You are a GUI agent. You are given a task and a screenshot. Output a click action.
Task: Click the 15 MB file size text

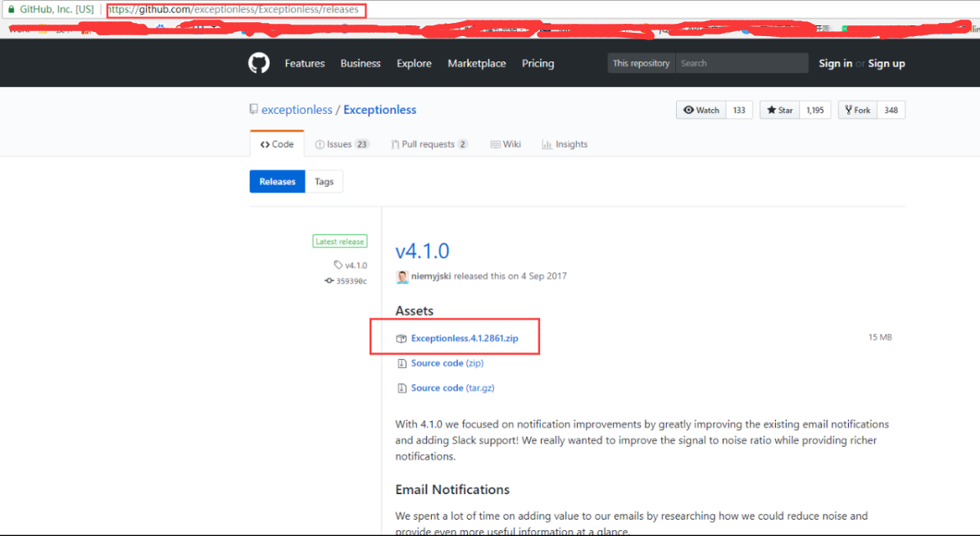click(880, 337)
